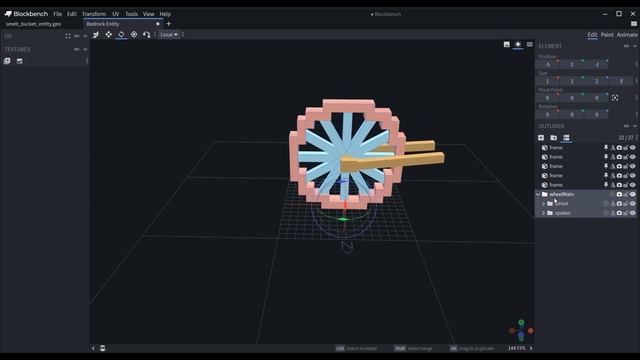Toggle export camera icon on wheel group
640x360 pixels.
pyautogui.click(x=619, y=203)
